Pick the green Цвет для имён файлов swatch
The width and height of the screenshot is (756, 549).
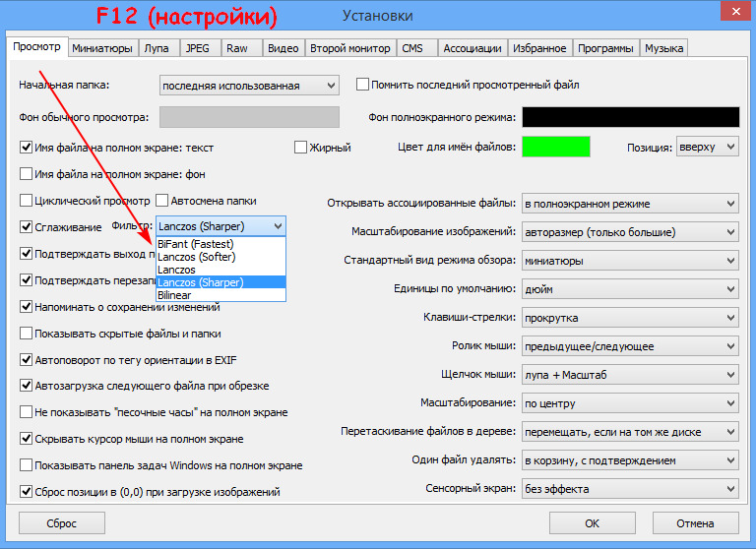[x=556, y=147]
